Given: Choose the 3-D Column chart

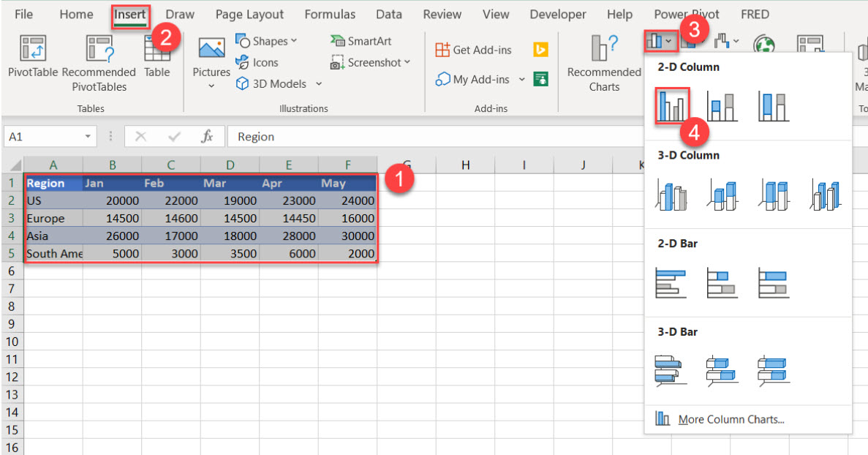Looking at the screenshot, I should point(826,195).
